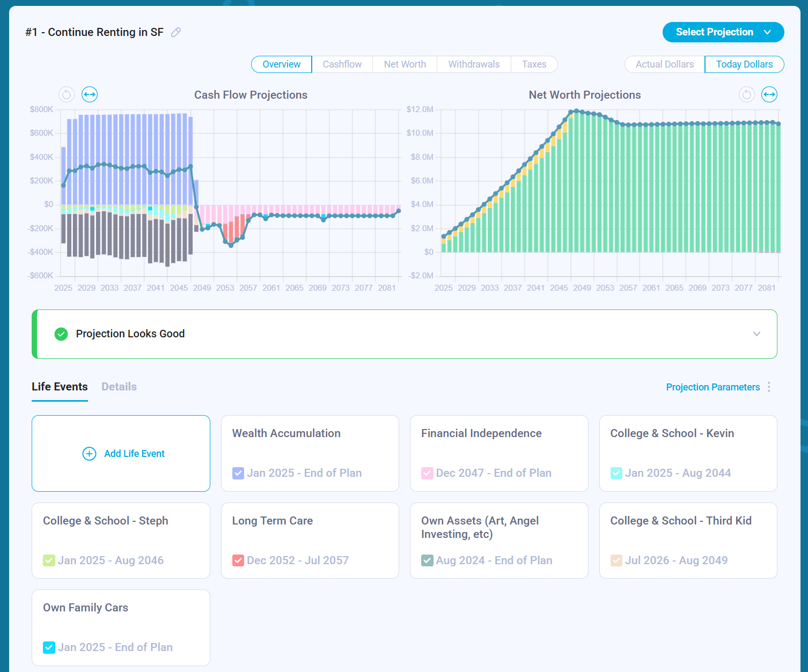
Task: Open the Own Family Cars event card
Action: [121, 628]
